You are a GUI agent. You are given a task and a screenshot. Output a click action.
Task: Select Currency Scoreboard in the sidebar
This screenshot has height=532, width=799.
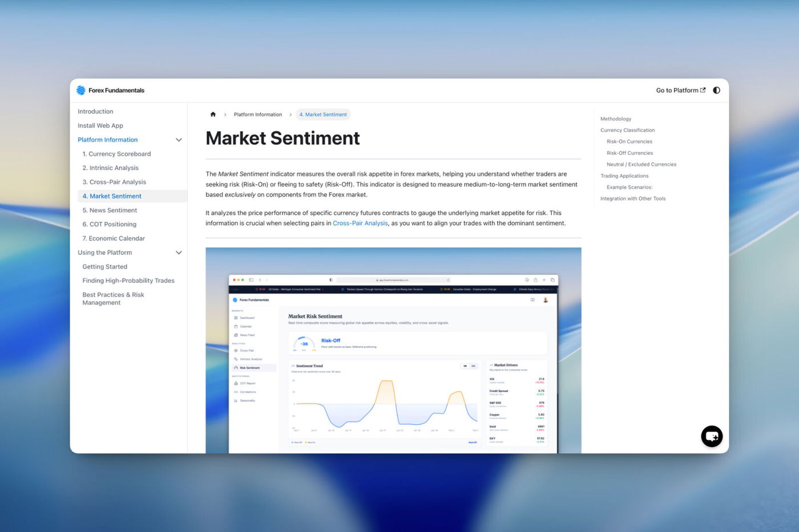116,154
